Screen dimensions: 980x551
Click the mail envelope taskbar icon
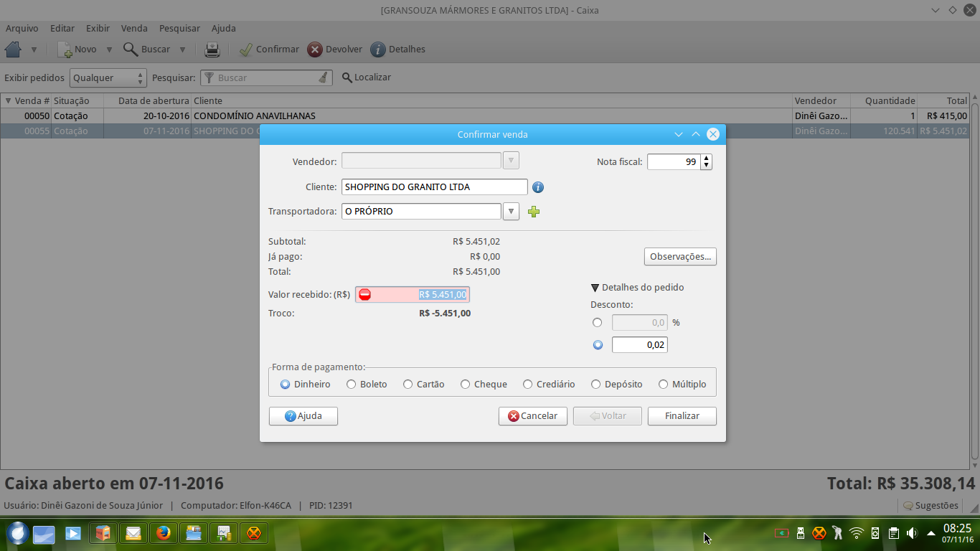(x=133, y=533)
